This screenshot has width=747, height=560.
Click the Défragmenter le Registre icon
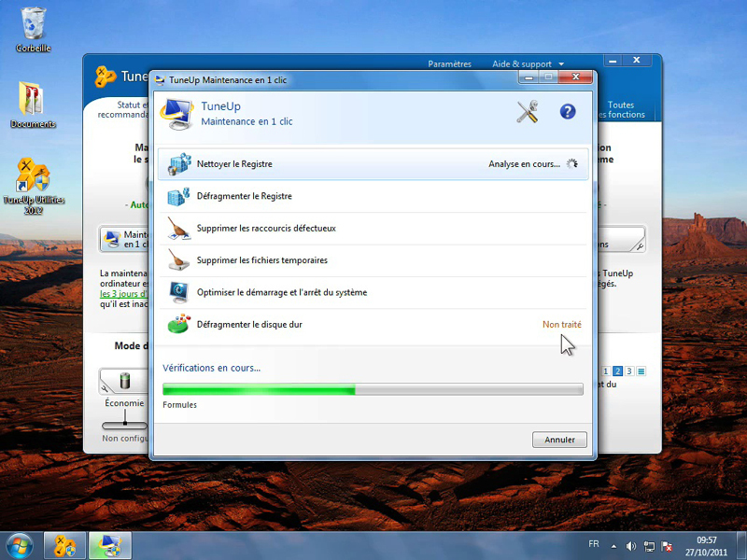pyautogui.click(x=179, y=196)
